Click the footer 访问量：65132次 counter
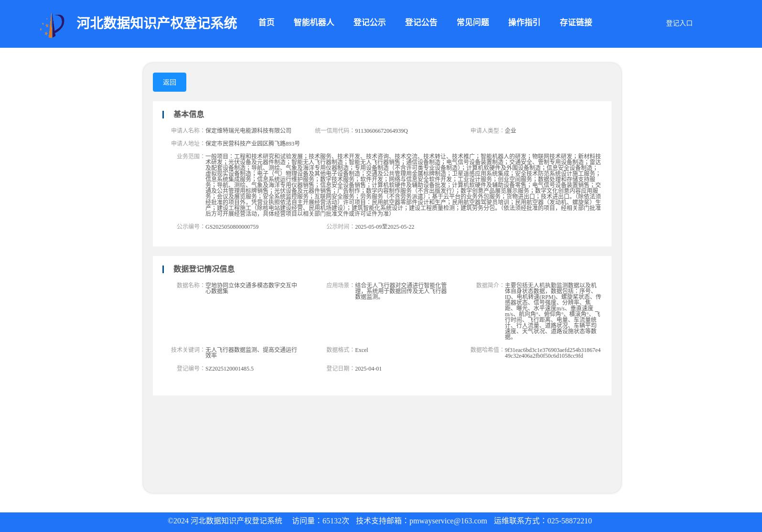Image resolution: width=762 pixels, height=532 pixels. pyautogui.click(x=321, y=521)
